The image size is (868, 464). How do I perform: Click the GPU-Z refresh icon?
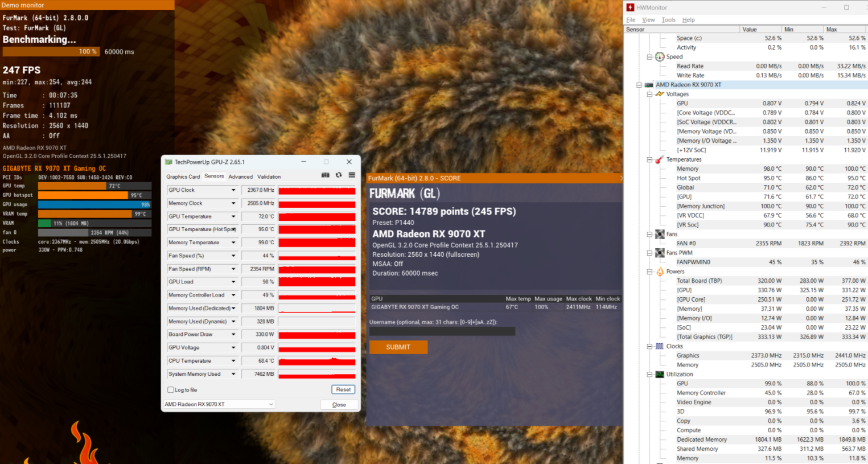339,175
